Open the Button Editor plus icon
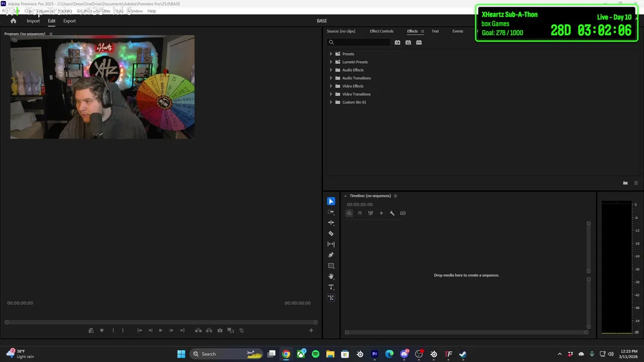The width and height of the screenshot is (644, 362). point(311,330)
